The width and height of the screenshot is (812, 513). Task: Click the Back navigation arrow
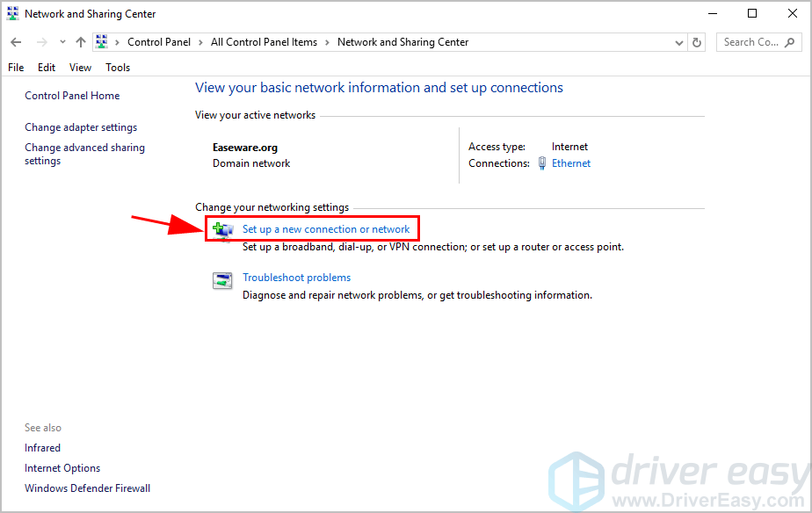click(18, 42)
